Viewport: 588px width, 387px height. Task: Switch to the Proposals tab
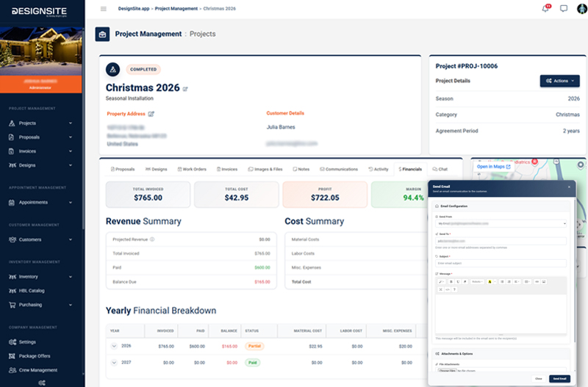coord(123,170)
